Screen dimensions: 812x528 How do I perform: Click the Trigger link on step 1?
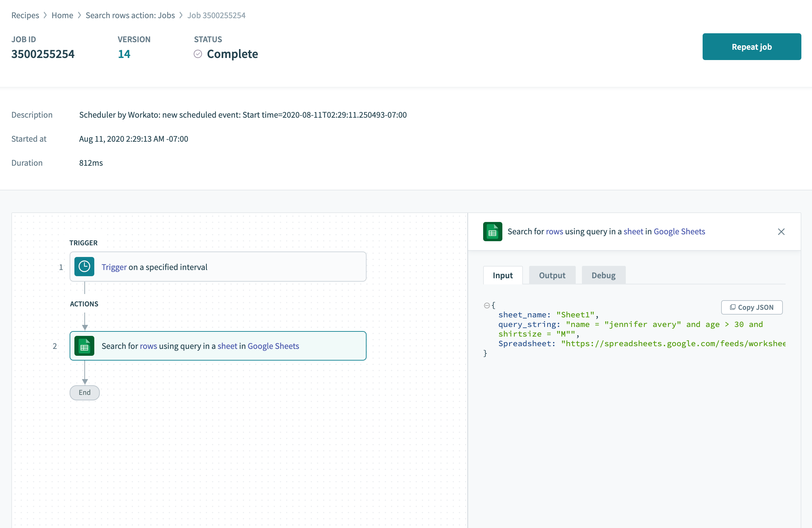[x=114, y=267]
